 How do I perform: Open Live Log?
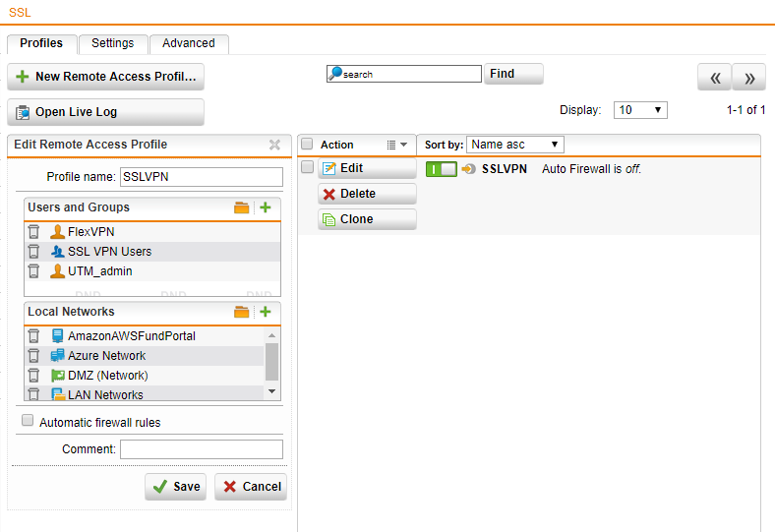pos(106,112)
